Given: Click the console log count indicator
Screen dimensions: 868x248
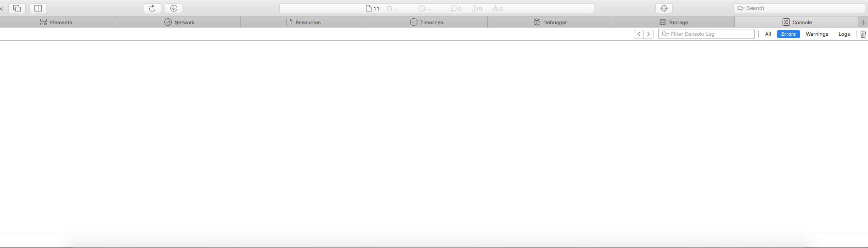Looking at the screenshot, I should (x=456, y=9).
